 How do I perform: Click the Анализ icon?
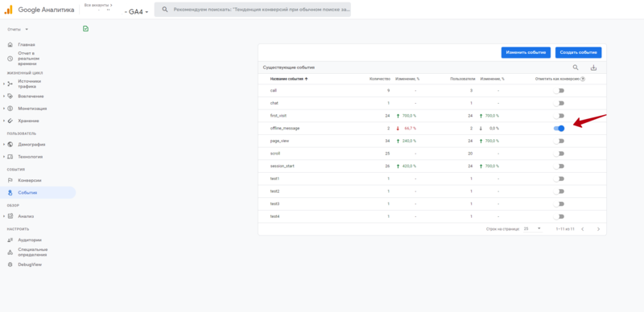tap(10, 216)
